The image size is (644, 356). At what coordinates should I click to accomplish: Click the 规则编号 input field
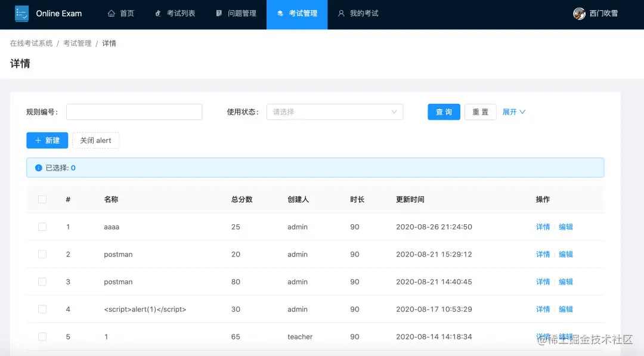click(134, 112)
